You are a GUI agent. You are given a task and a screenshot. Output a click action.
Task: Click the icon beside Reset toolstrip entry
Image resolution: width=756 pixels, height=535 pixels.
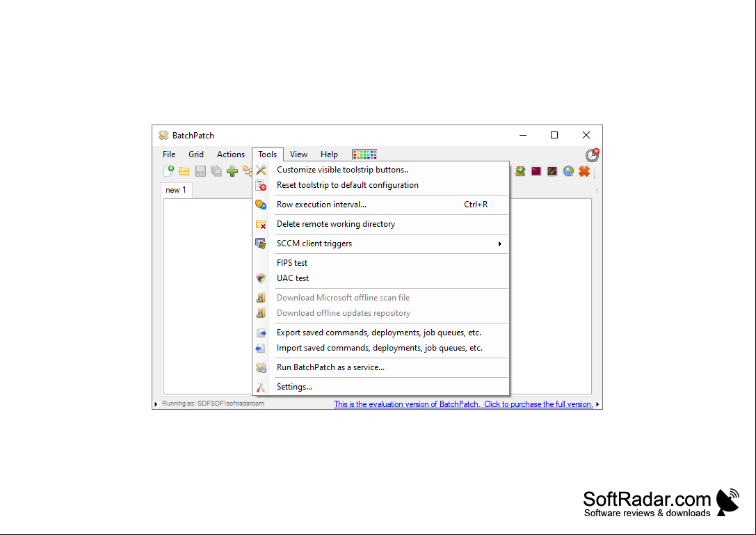pos(261,185)
